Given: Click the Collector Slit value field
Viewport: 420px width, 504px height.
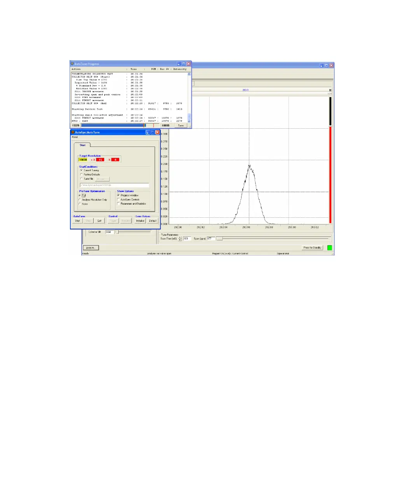Looking at the screenshot, I should pyautogui.click(x=109, y=232).
